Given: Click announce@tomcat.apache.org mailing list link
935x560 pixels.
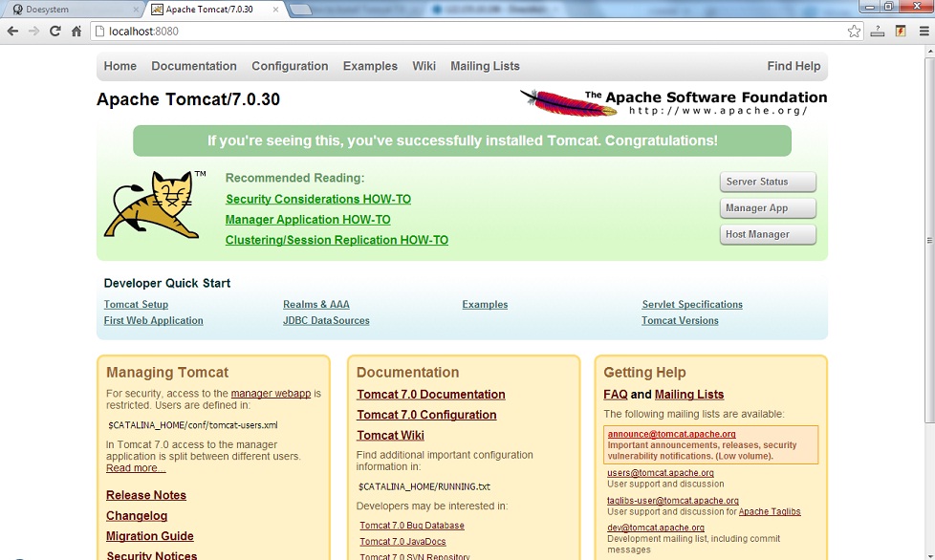Looking at the screenshot, I should pos(671,434).
